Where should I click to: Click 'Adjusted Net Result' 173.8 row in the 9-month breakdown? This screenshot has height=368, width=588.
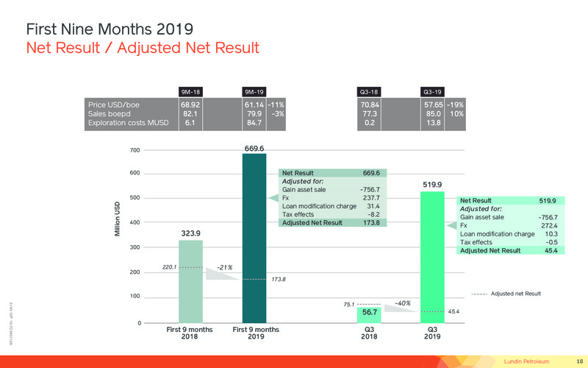pos(332,223)
